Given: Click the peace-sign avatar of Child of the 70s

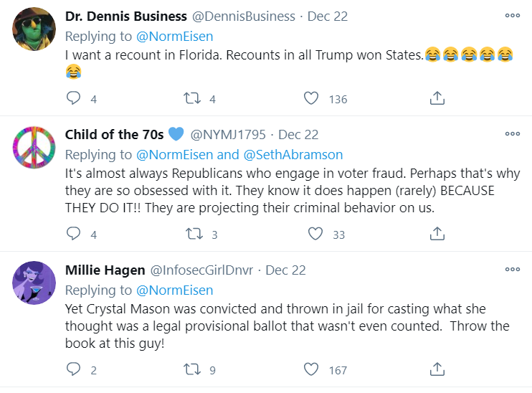Looking at the screenshot, I should coord(34,146).
